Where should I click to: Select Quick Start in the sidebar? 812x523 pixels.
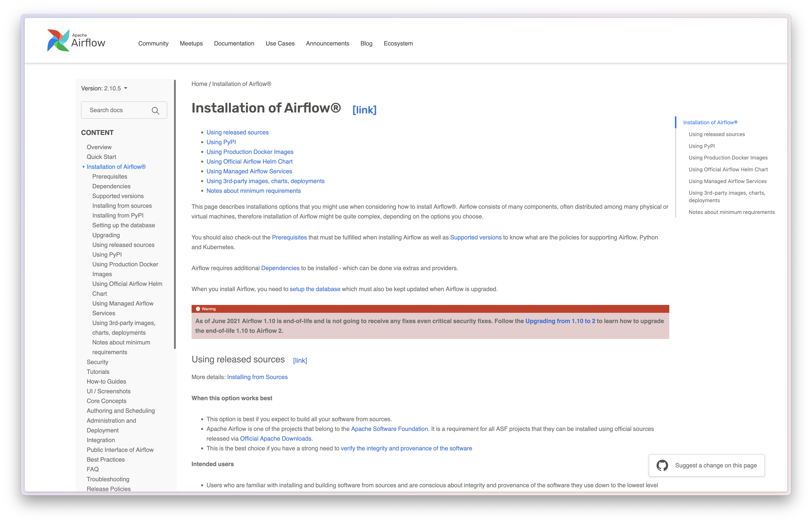click(101, 157)
